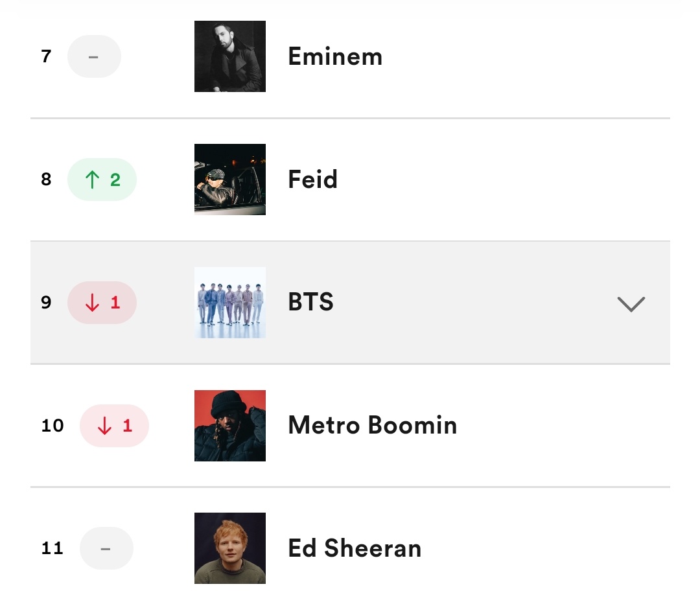
Task: Click rank number 7
Action: (x=46, y=56)
